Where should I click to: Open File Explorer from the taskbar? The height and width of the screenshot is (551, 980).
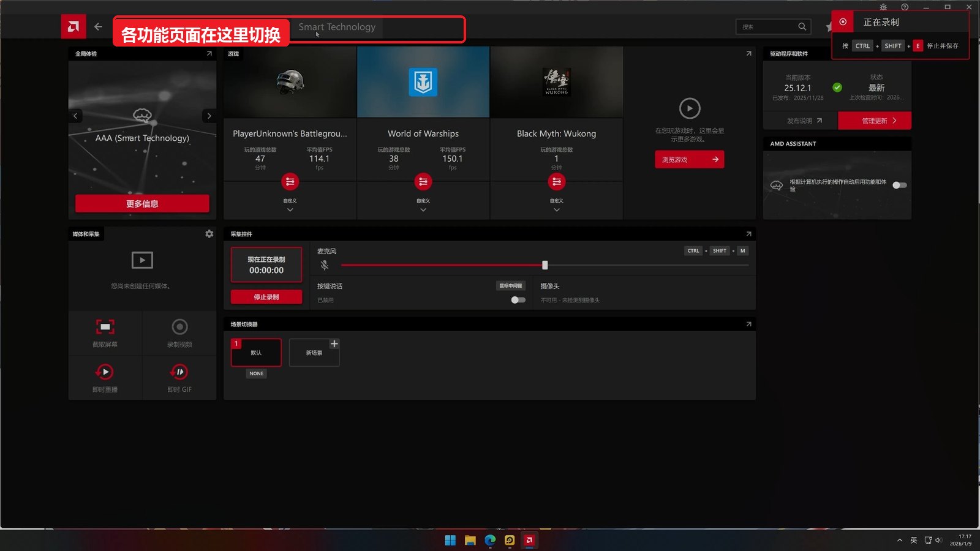tap(470, 540)
